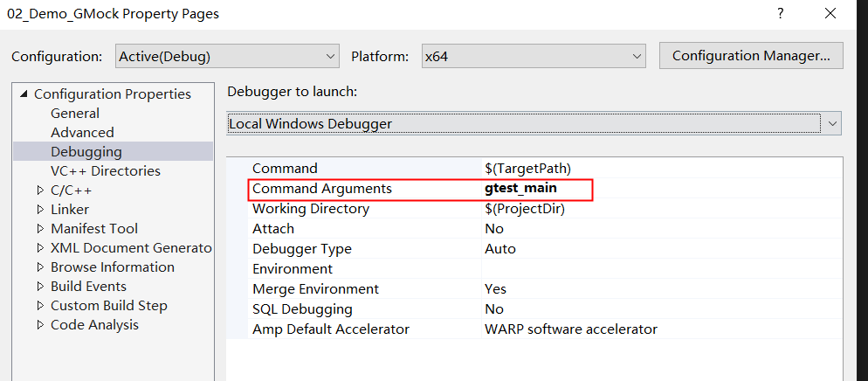Image resolution: width=868 pixels, height=381 pixels.
Task: Click the gtest_main command arguments value
Action: coord(521,188)
